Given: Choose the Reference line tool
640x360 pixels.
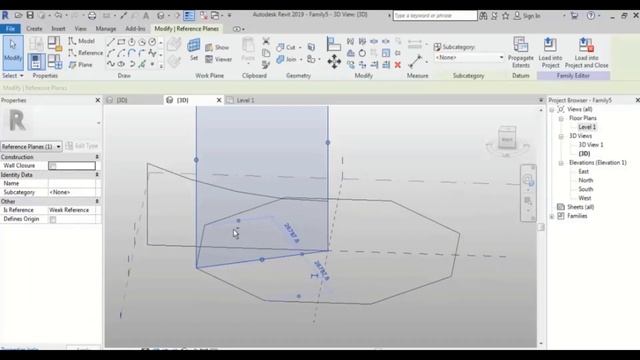Looking at the screenshot, I should 85,53.
